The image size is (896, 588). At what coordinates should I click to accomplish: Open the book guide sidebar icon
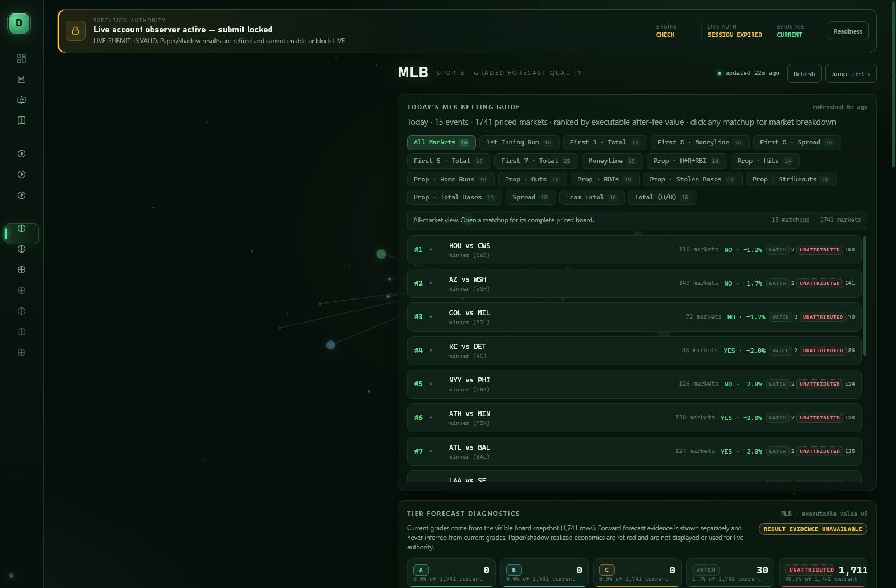point(21,120)
